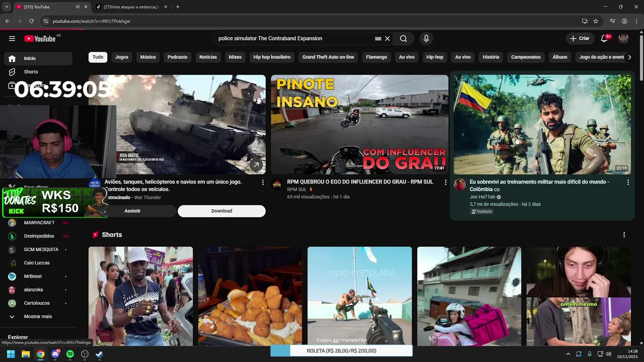View site information icon in address bar
644x362 pixels.
click(x=46, y=21)
